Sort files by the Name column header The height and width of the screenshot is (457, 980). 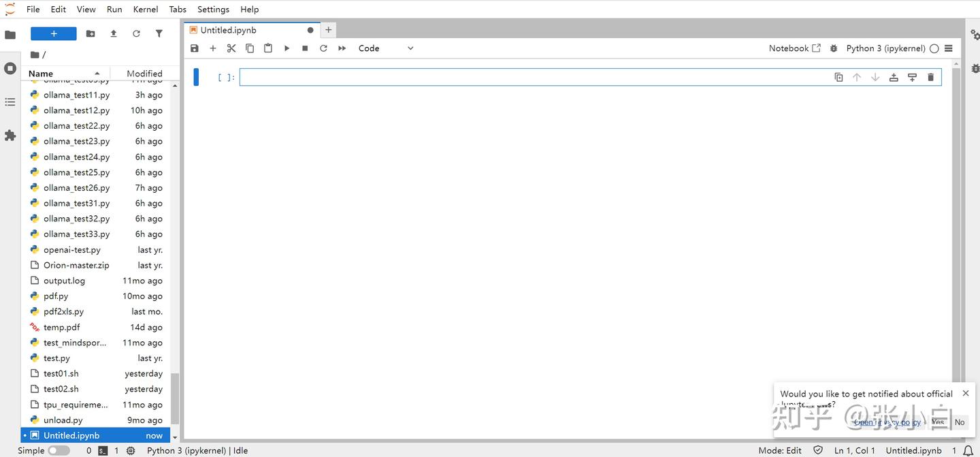click(x=64, y=74)
